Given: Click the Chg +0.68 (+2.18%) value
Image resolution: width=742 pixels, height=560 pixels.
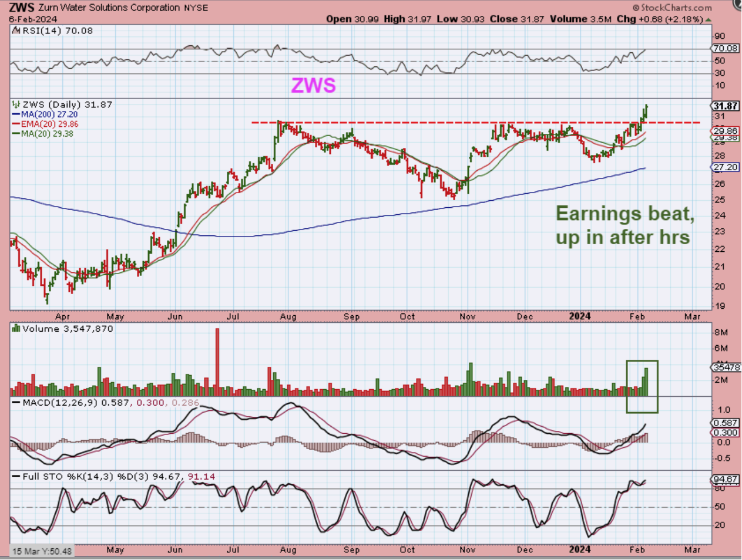Looking at the screenshot, I should pyautogui.click(x=659, y=19).
